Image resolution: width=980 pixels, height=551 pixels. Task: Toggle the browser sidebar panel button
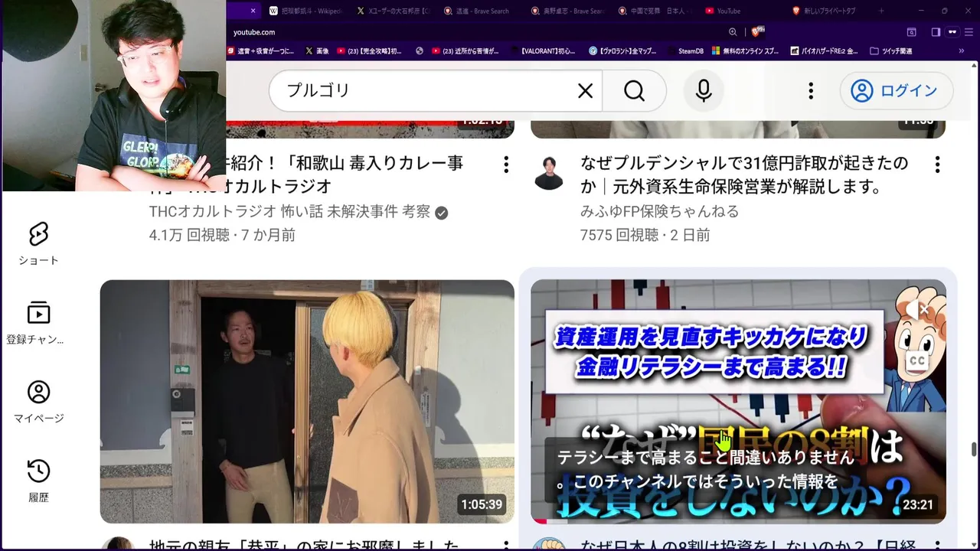(936, 32)
